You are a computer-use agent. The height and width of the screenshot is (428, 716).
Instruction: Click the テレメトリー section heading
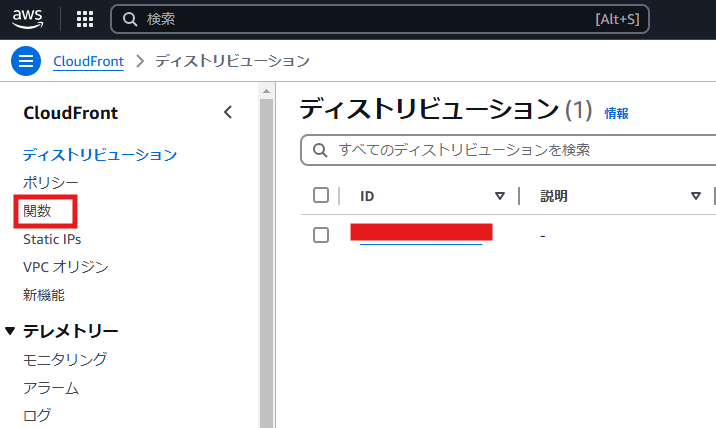pos(71,331)
